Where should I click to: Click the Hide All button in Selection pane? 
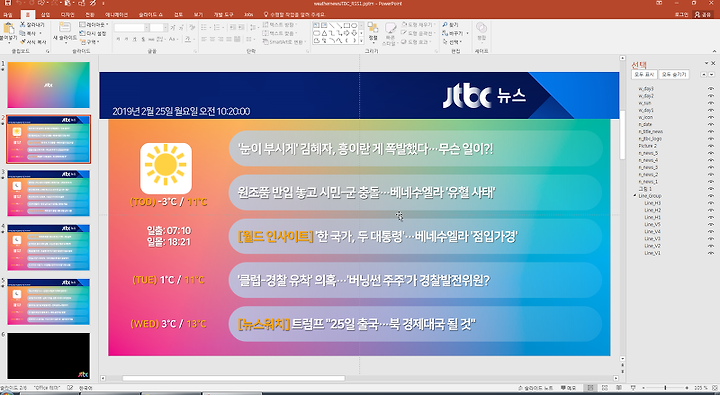pos(674,74)
